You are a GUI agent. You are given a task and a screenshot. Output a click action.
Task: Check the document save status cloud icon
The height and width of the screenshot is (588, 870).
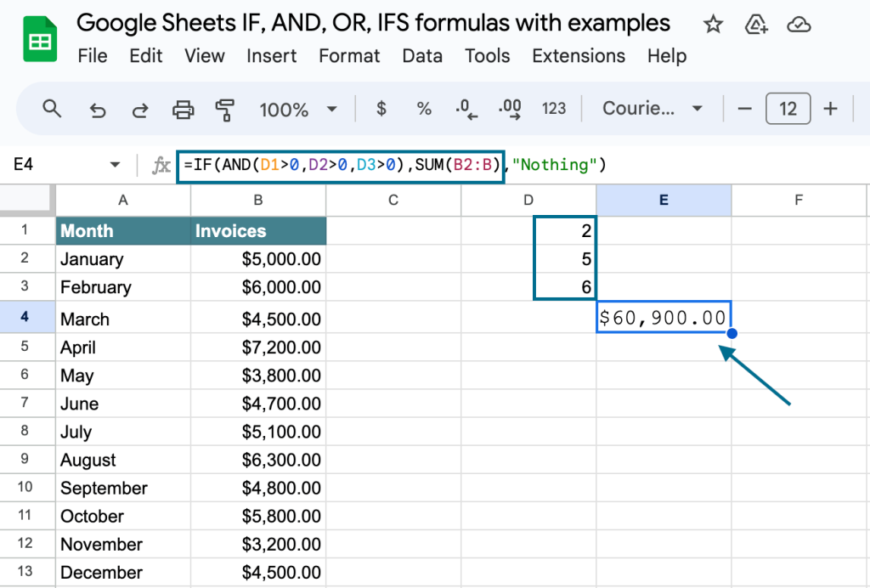coord(799,25)
